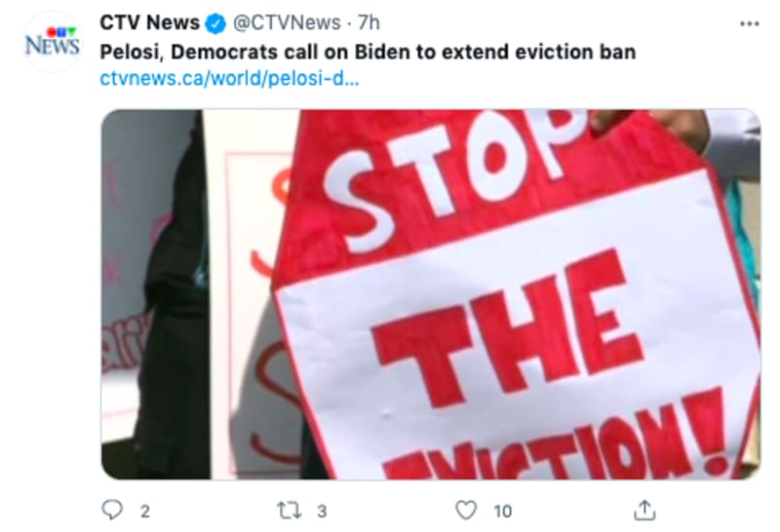Image resolution: width=780 pixels, height=532 pixels.
Task: Click the like count 10
Action: tap(502, 512)
